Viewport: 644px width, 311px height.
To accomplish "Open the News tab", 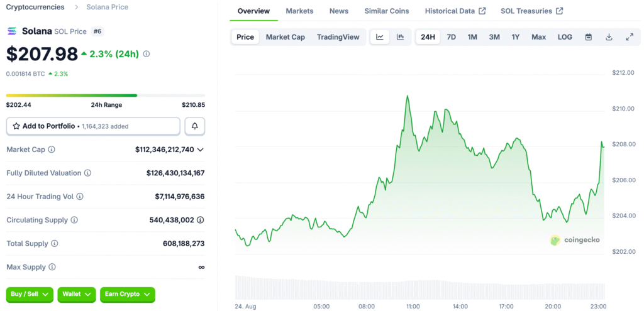I will pos(339,11).
